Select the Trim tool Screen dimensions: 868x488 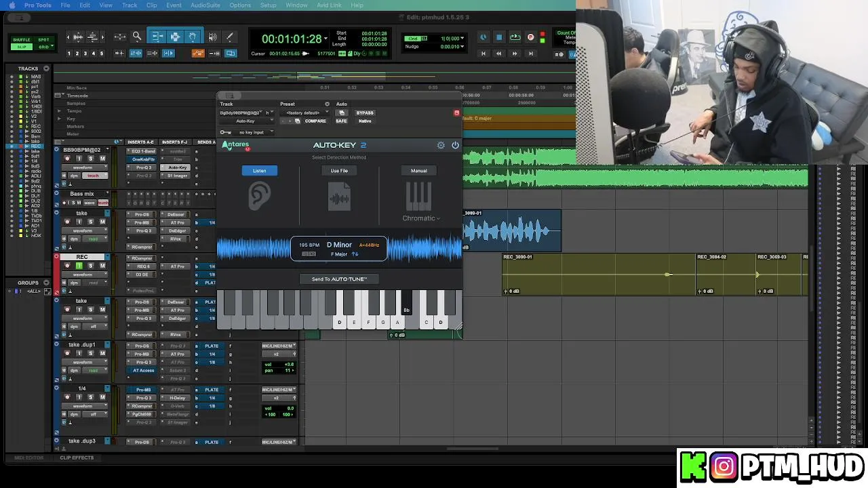157,37
